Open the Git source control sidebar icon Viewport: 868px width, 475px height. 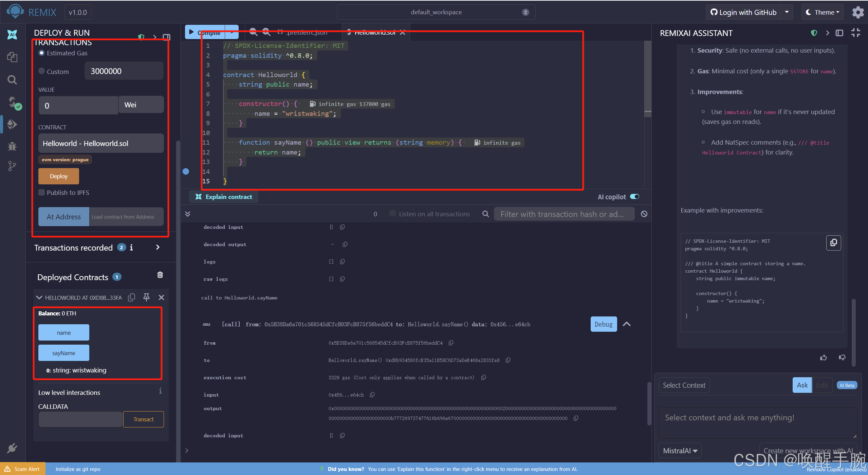coord(12,166)
